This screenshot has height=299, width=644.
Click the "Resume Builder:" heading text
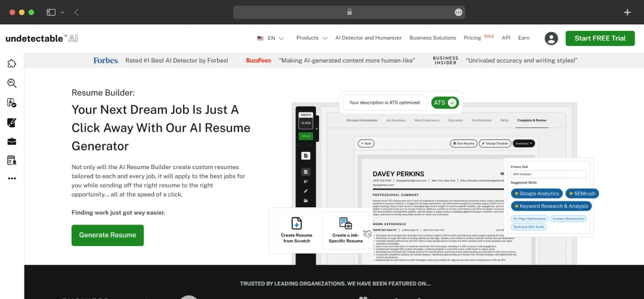click(103, 93)
